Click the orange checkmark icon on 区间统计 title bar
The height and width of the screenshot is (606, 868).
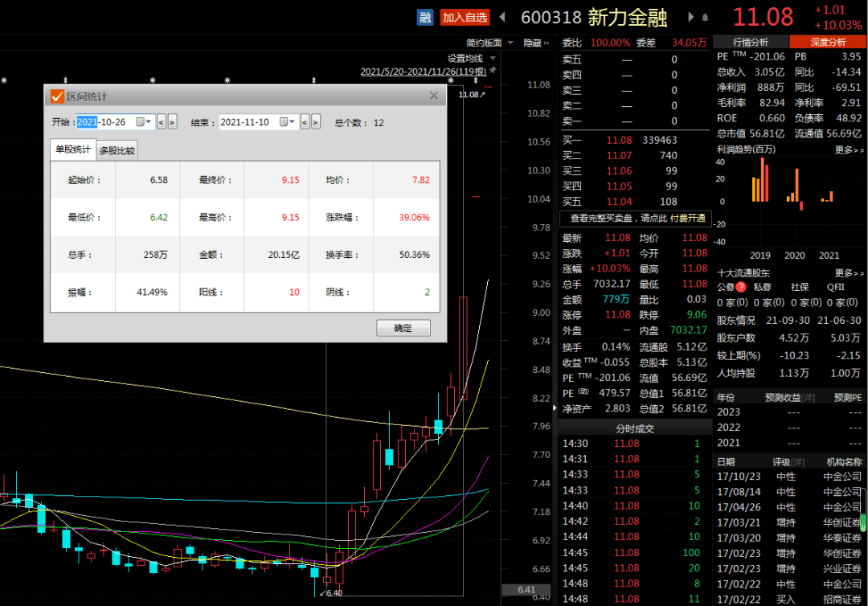pos(57,96)
